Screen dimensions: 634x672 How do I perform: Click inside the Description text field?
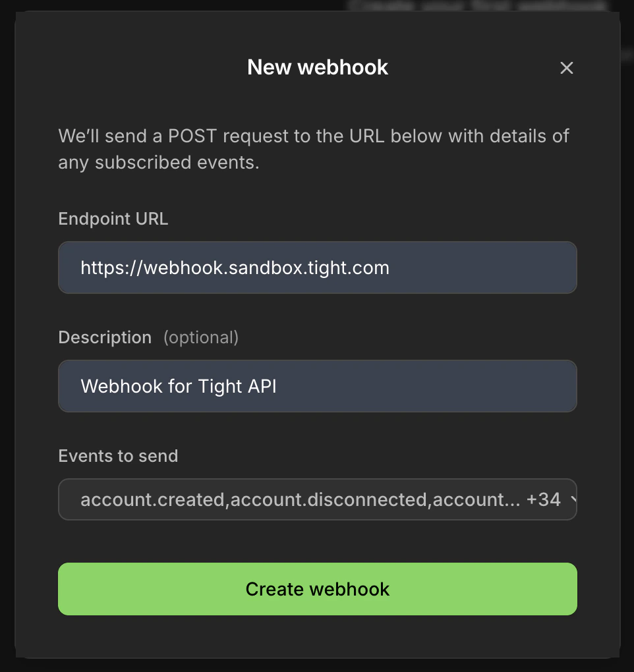coord(318,386)
